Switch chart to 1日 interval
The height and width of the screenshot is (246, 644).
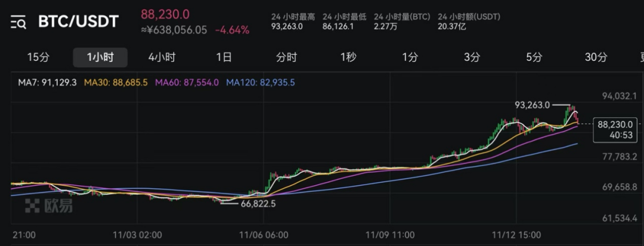click(x=224, y=57)
